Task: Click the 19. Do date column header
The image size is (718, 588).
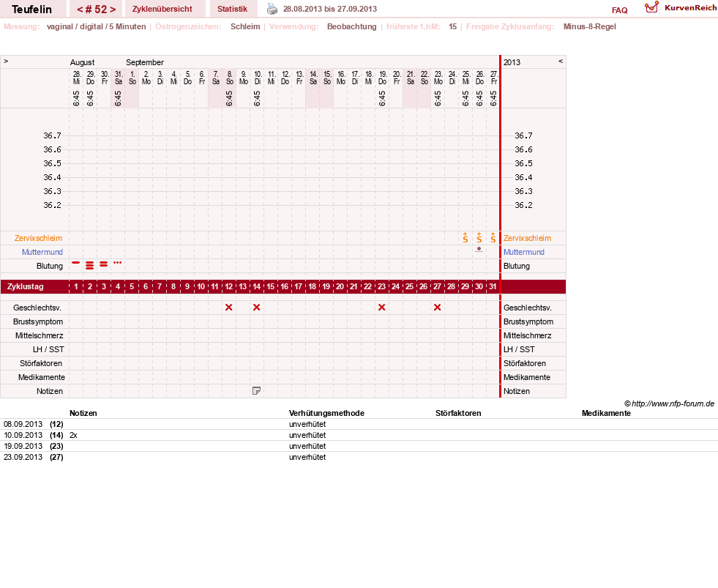Action: click(x=382, y=78)
